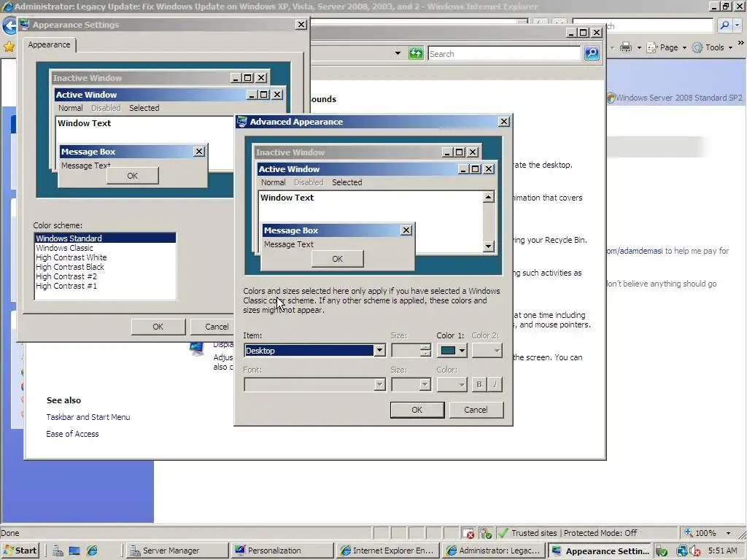Click the volume muted tray icon

(x=695, y=551)
